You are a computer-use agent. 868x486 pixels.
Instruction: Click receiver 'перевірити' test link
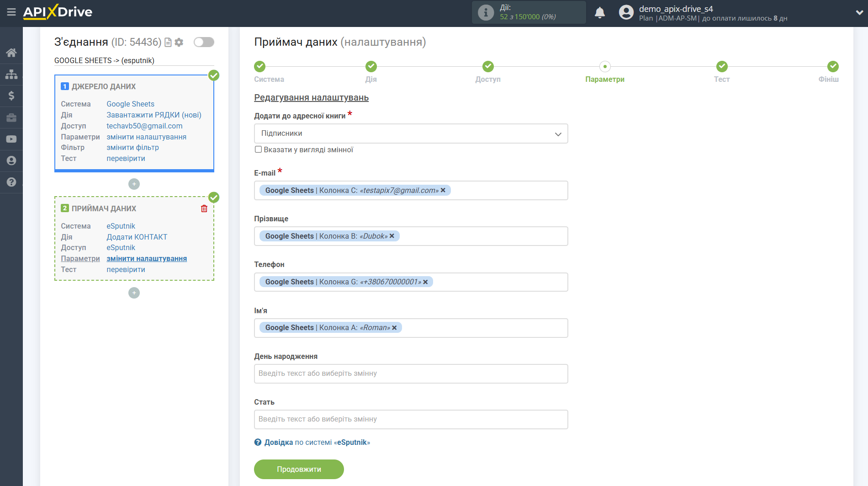[126, 269]
